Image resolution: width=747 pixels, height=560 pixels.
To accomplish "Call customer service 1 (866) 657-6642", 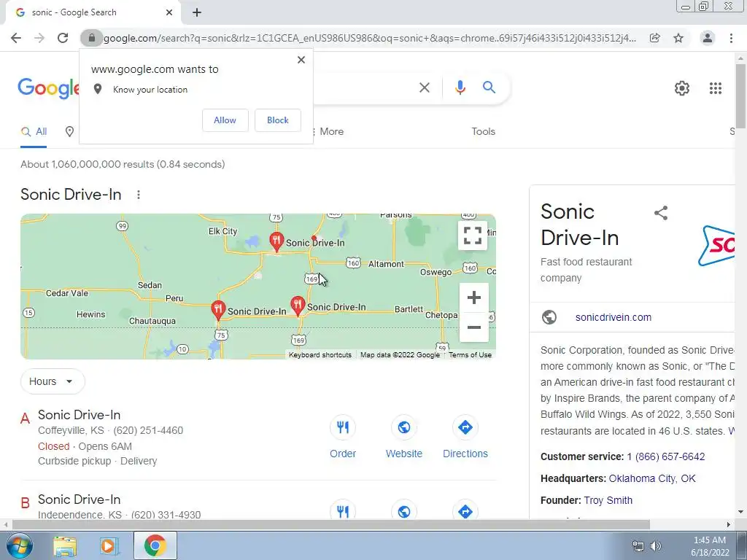I will tap(665, 456).
